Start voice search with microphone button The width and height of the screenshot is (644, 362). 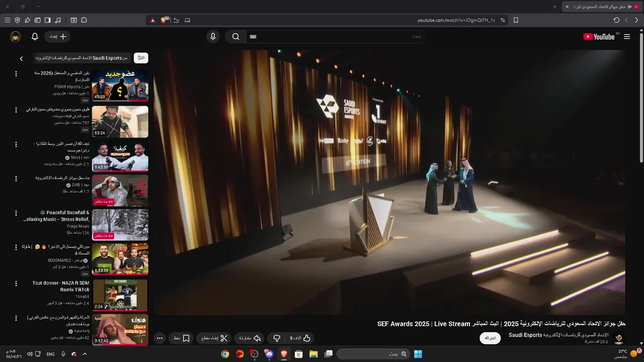click(x=213, y=37)
